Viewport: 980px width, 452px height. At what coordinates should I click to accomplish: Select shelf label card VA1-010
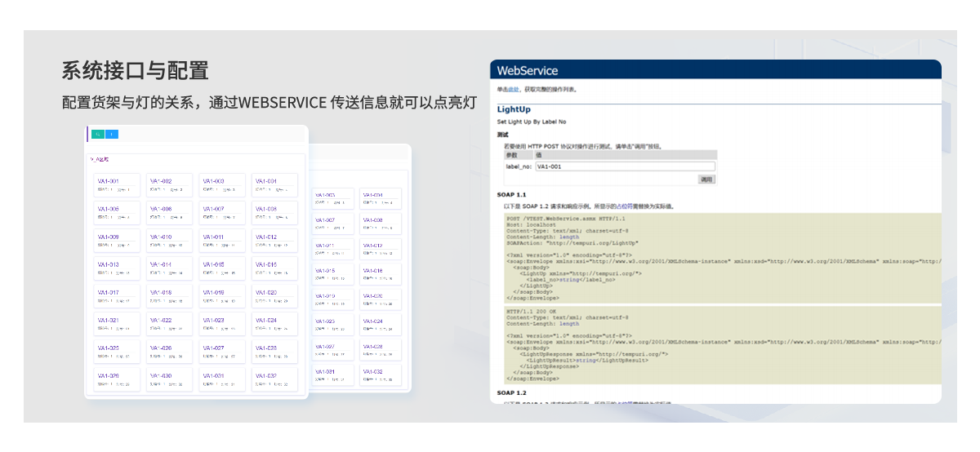coord(169,241)
